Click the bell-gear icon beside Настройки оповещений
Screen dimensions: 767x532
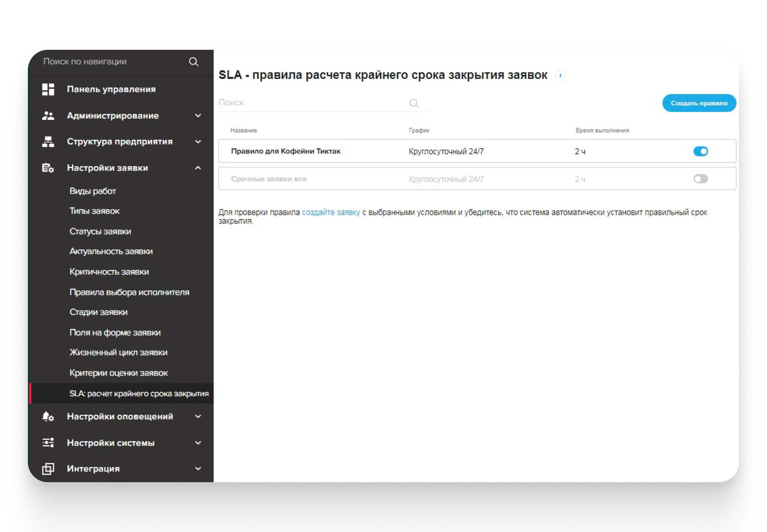click(x=48, y=416)
